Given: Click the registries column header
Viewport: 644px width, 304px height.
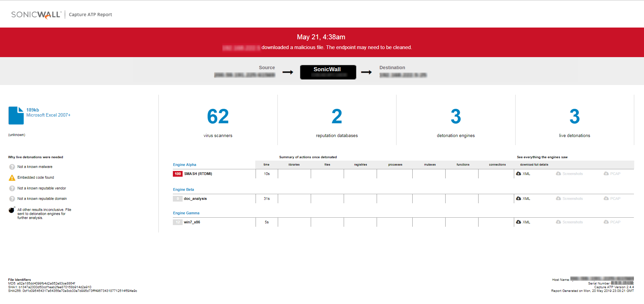Looking at the screenshot, I should tap(361, 165).
